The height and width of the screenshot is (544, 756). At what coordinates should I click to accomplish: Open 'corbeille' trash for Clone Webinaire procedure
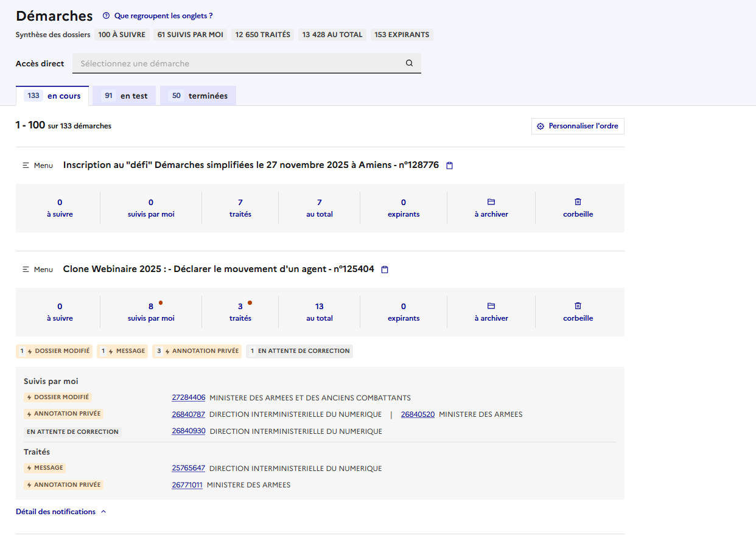click(578, 312)
